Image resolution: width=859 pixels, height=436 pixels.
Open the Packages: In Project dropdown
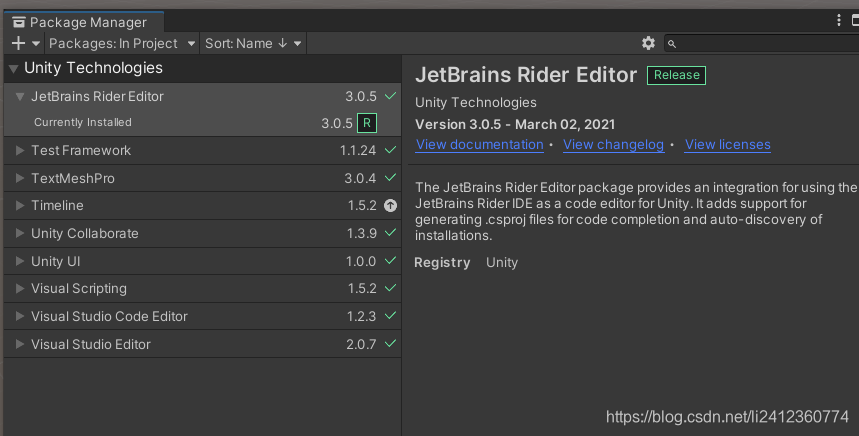point(122,43)
